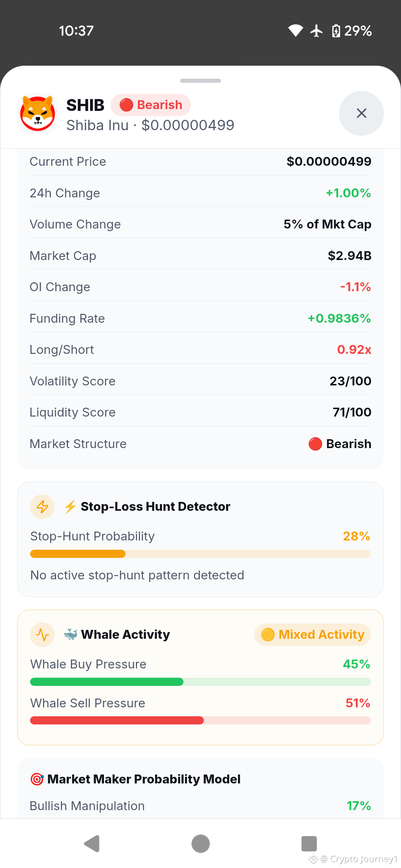401x868 pixels.
Task: Tap the Mixed Activity status badge
Action: [x=313, y=635]
